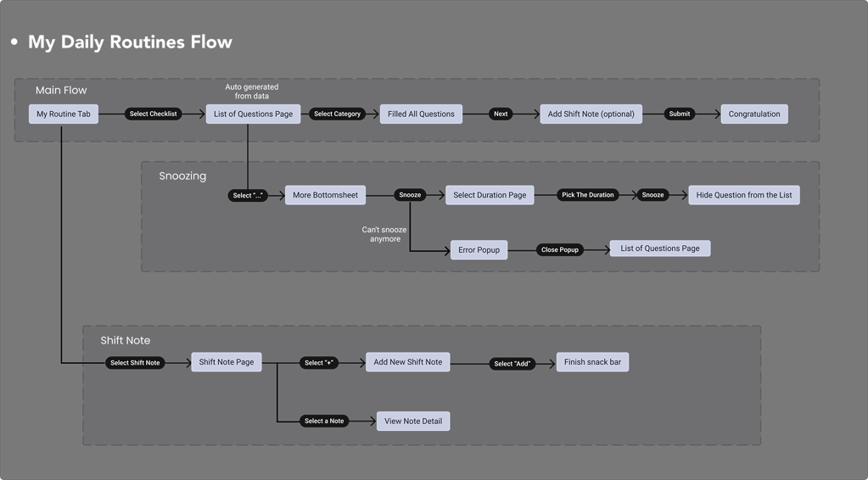Click the Error Popup node
Screen dimensions: 868x480
point(479,250)
